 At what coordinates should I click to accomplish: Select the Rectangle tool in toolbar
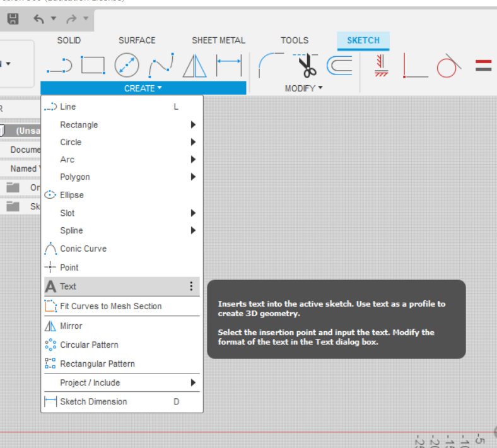(93, 66)
